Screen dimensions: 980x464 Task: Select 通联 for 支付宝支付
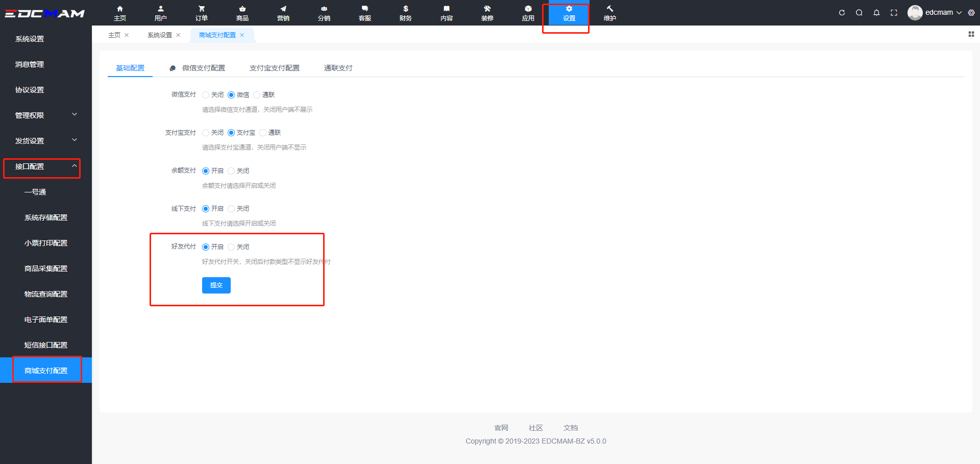263,133
